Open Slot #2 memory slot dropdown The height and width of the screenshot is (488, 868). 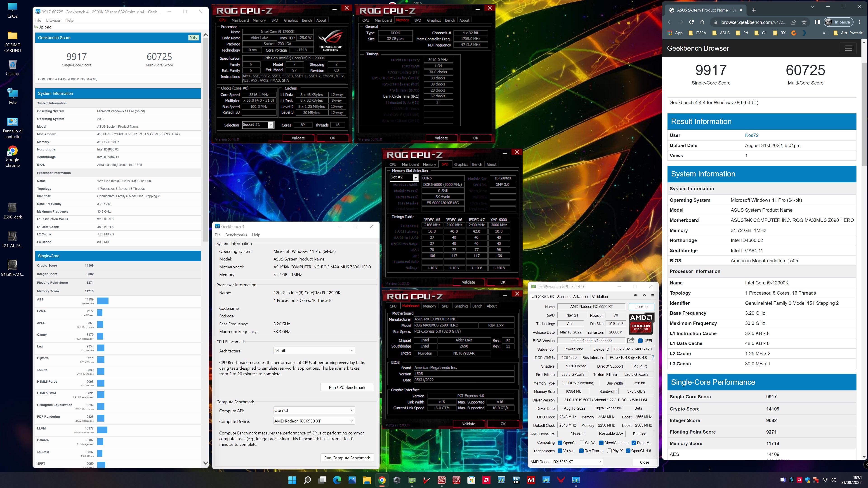click(x=404, y=177)
